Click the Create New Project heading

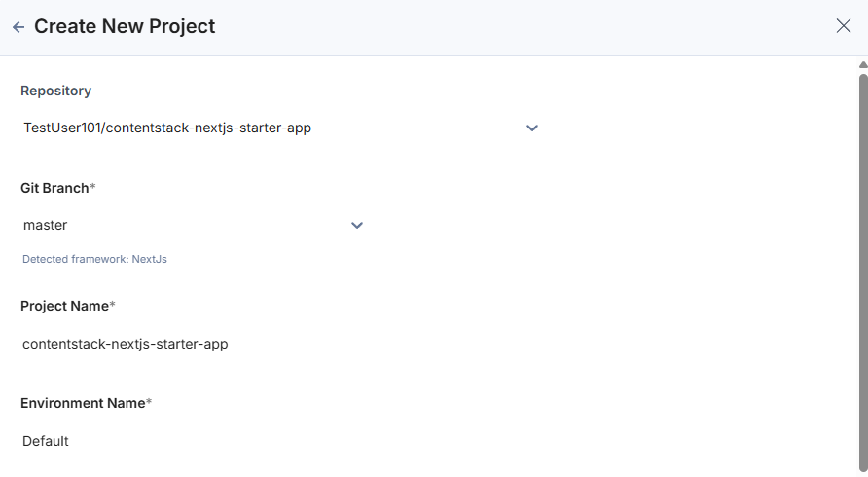(x=125, y=26)
